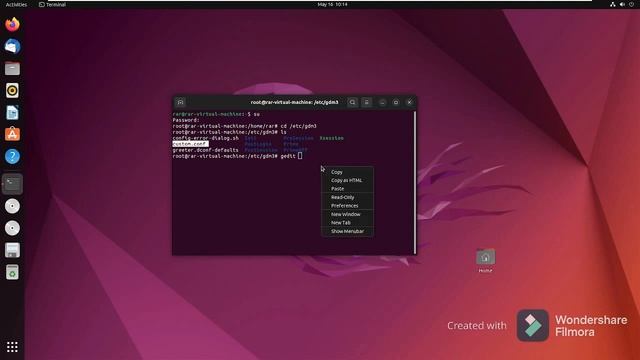Click the power icon in system tray
640x360 pixels.
click(631, 4)
